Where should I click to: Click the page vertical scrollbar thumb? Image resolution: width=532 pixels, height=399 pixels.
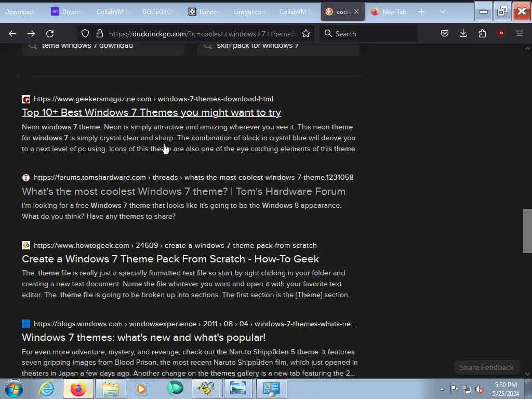point(527,231)
